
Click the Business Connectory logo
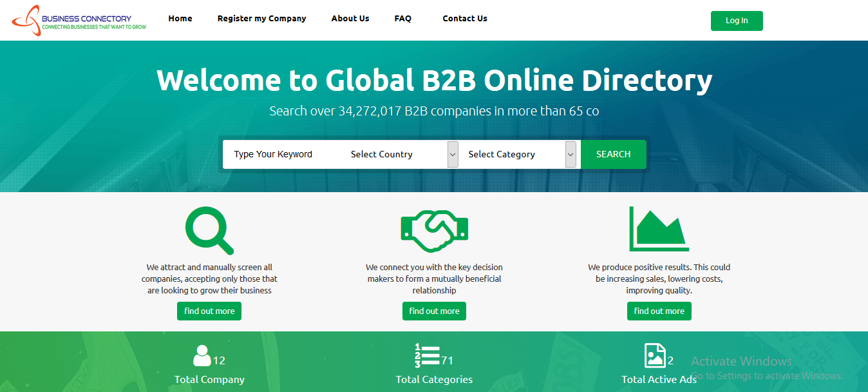tap(79, 21)
